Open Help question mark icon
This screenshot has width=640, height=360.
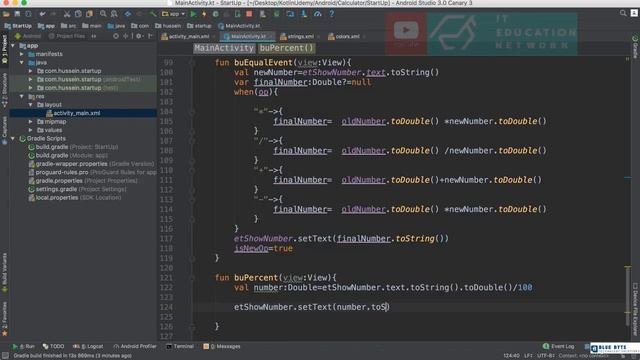pyautogui.click(x=331, y=14)
